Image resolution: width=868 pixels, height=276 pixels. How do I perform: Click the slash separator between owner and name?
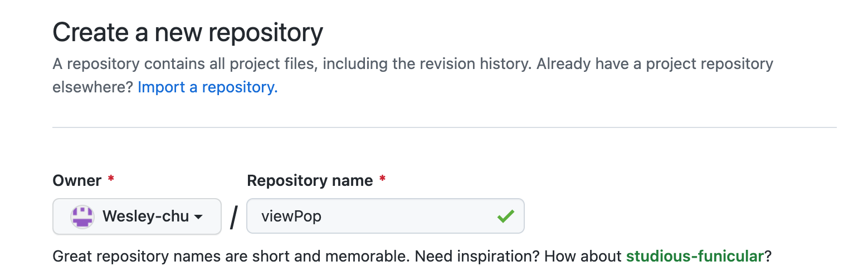point(234,217)
